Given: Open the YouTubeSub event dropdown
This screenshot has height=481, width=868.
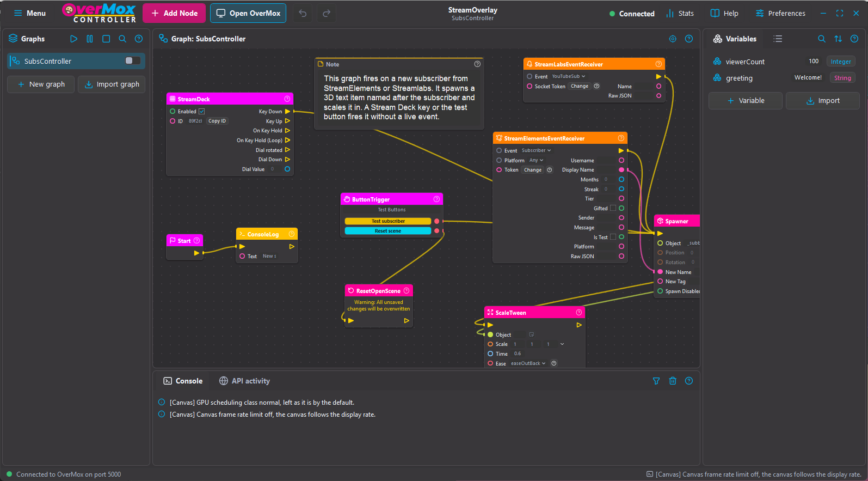Looking at the screenshot, I should (x=569, y=76).
